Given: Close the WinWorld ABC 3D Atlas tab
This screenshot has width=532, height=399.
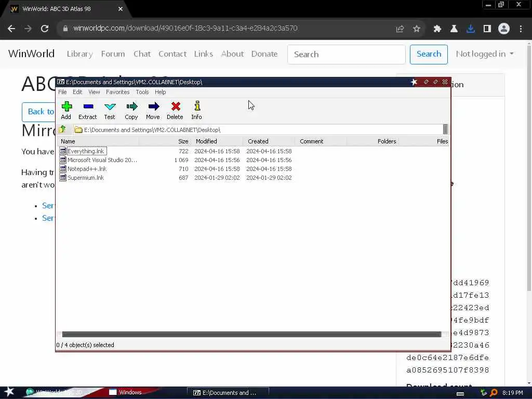Looking at the screenshot, I should tap(121, 9).
